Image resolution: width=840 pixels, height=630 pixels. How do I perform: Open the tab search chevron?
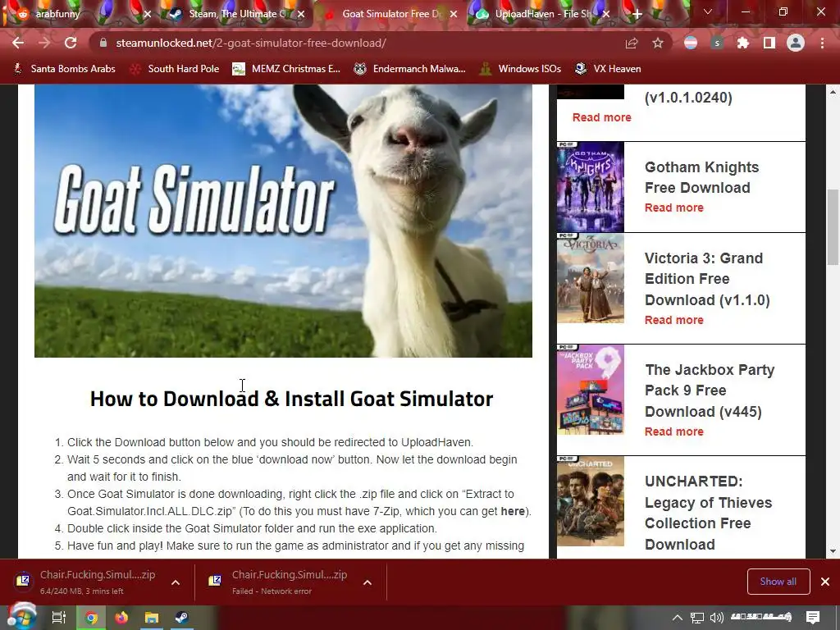coord(708,11)
